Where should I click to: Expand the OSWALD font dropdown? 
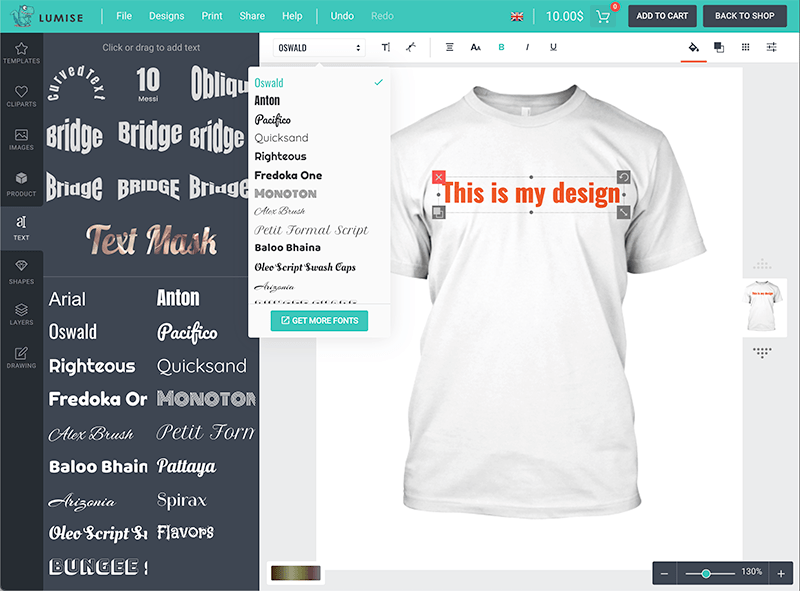pyautogui.click(x=320, y=47)
